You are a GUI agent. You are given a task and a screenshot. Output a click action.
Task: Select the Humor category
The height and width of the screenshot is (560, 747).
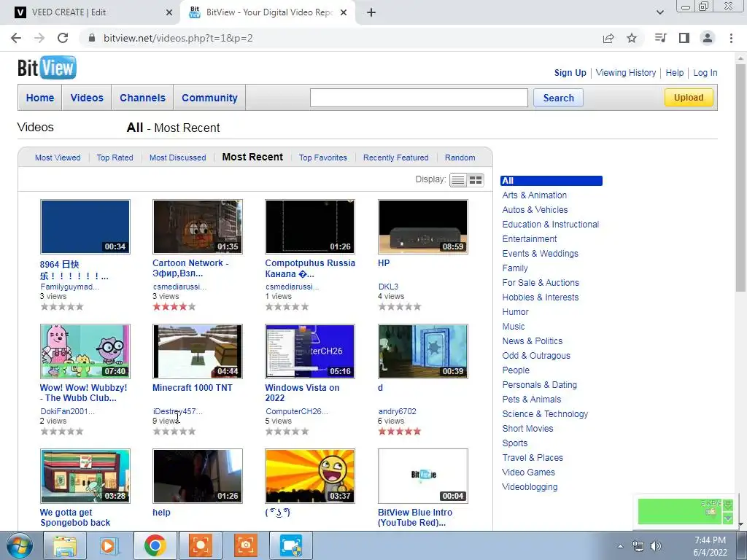pos(516,312)
